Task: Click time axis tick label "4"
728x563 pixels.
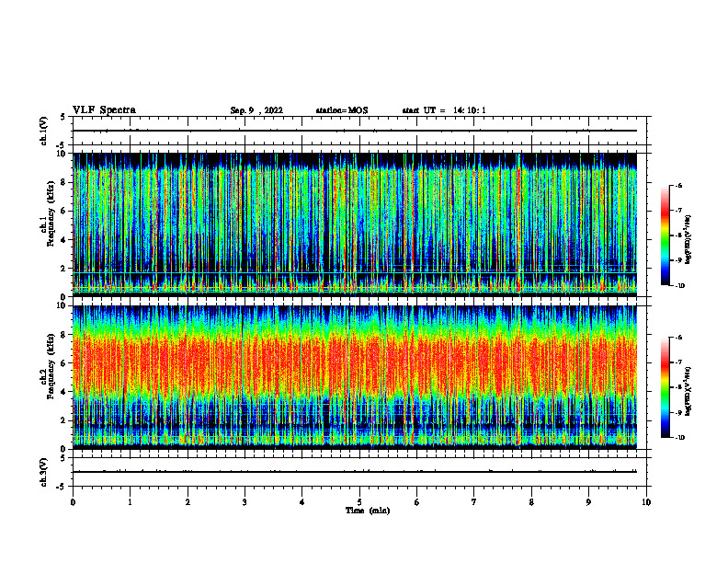Action: pos(302,502)
